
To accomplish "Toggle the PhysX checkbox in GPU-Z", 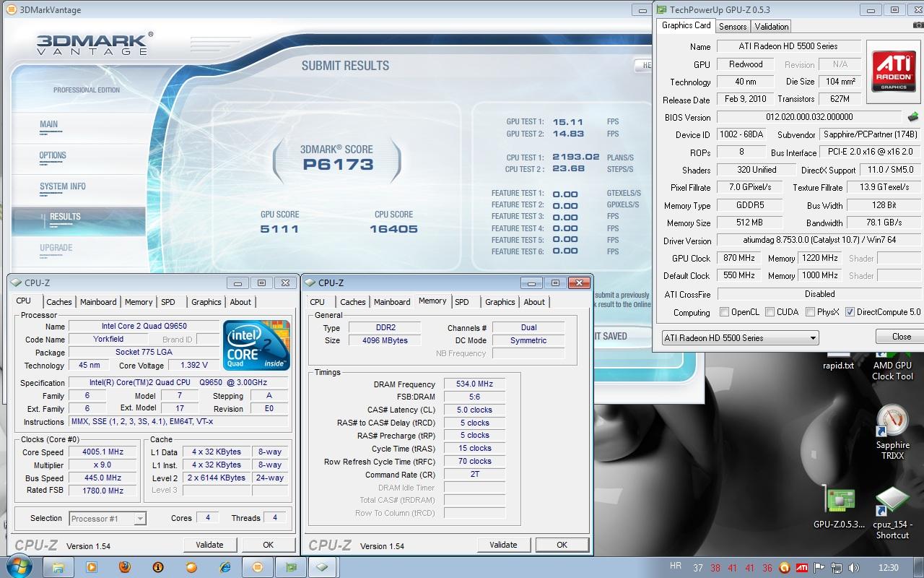I will [x=810, y=312].
